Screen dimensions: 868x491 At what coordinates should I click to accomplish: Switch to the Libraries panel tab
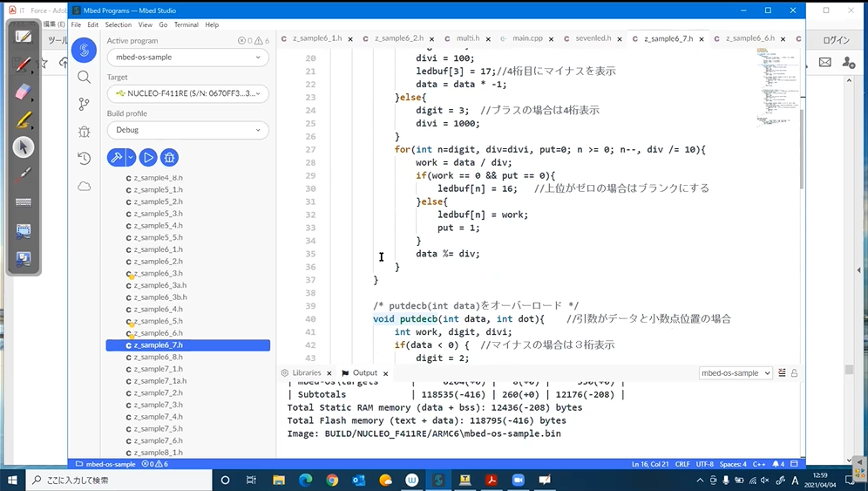pyautogui.click(x=306, y=373)
